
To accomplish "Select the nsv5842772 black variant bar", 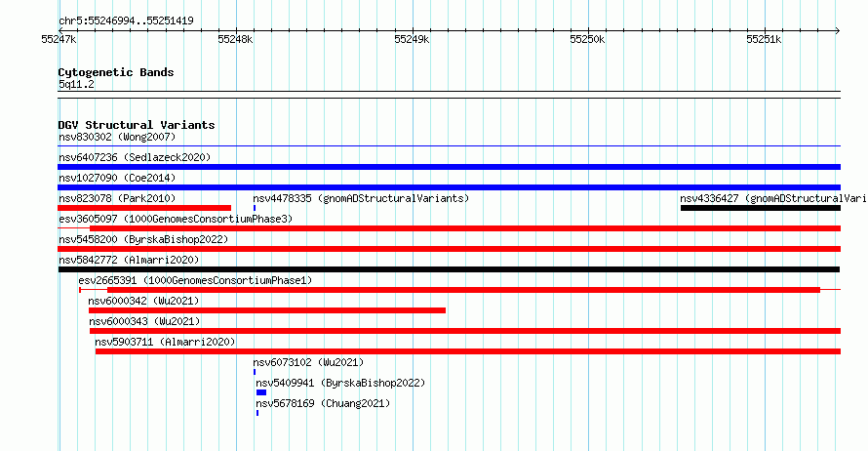I will click(449, 269).
